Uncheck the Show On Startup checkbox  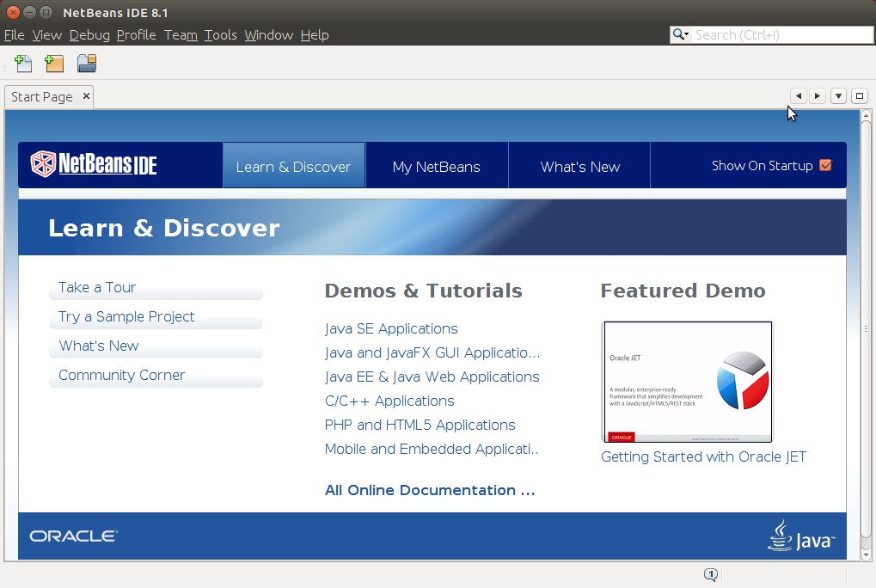[x=825, y=165]
